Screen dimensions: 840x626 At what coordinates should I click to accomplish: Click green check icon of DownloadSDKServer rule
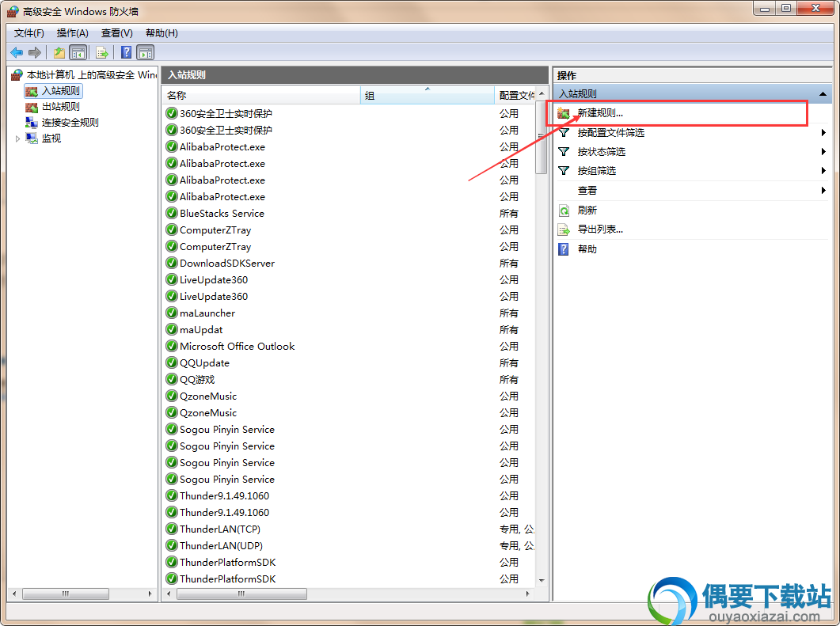[172, 263]
